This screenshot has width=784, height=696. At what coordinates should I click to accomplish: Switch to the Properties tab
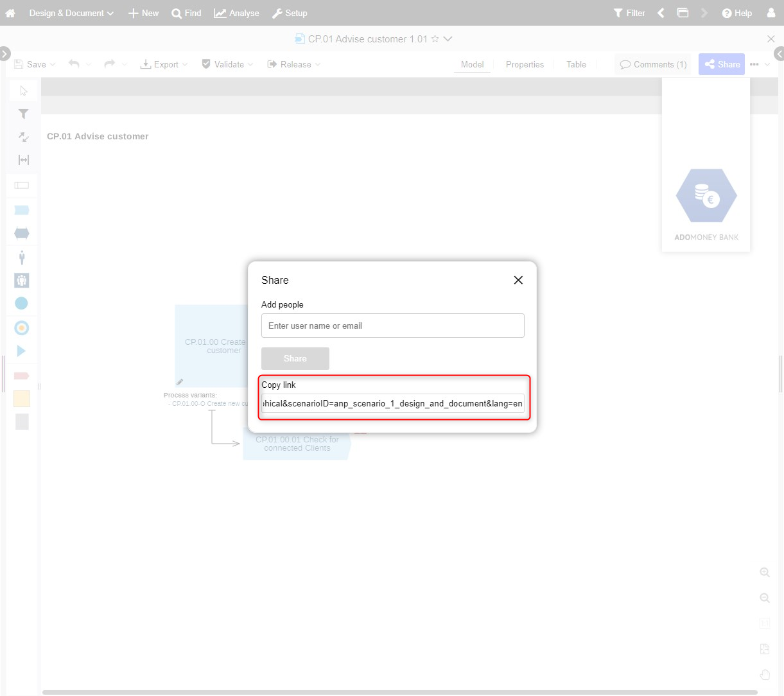pos(525,64)
